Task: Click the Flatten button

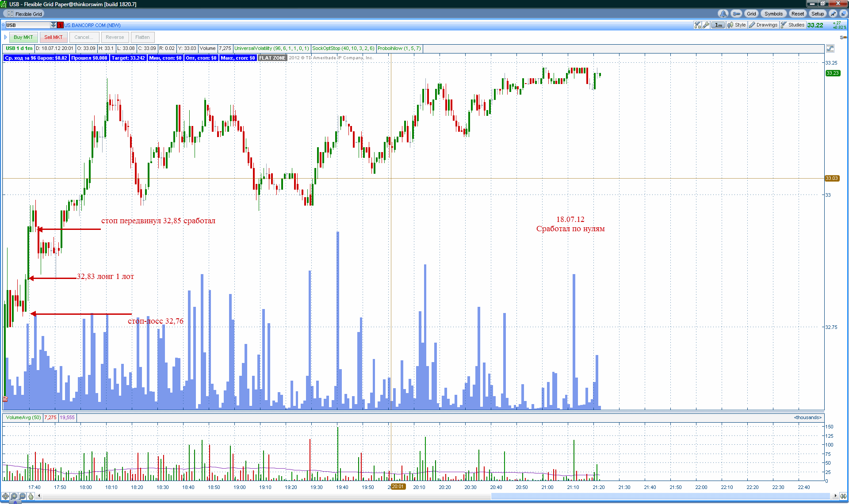Action: point(142,37)
